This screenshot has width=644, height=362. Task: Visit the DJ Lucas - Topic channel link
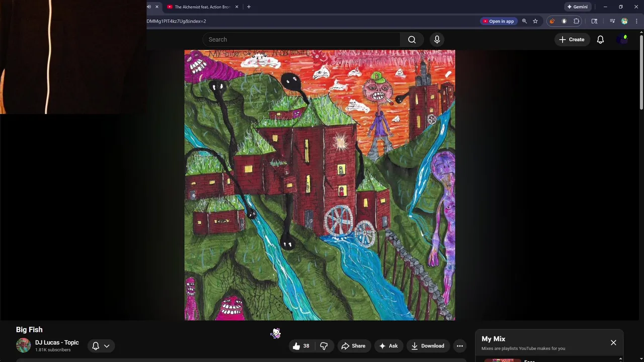(57, 342)
